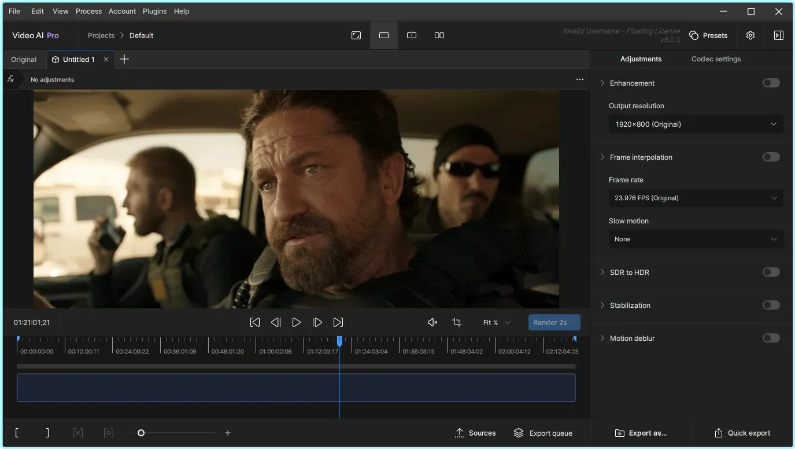795x449 pixels.
Task: Click the Quick export button
Action: pos(742,433)
